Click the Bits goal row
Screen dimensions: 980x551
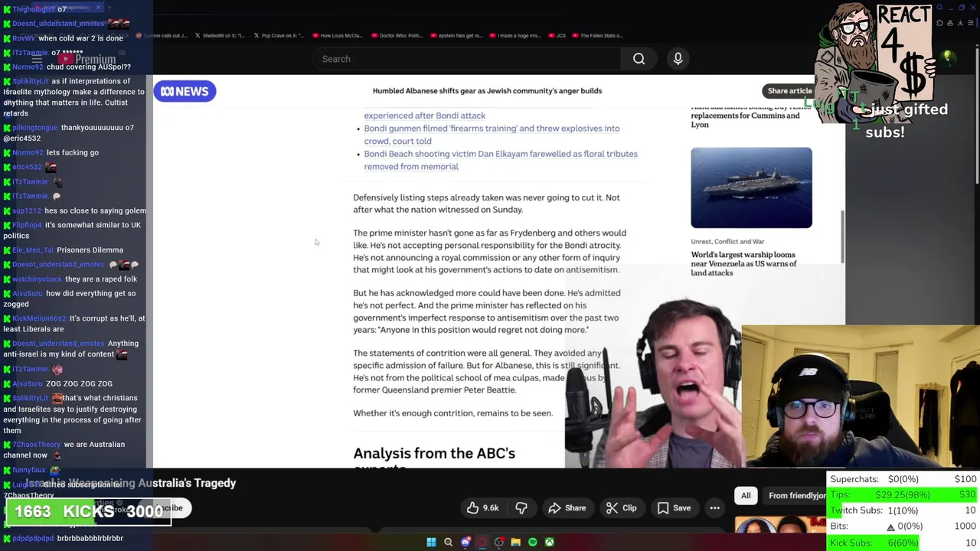coord(903,527)
